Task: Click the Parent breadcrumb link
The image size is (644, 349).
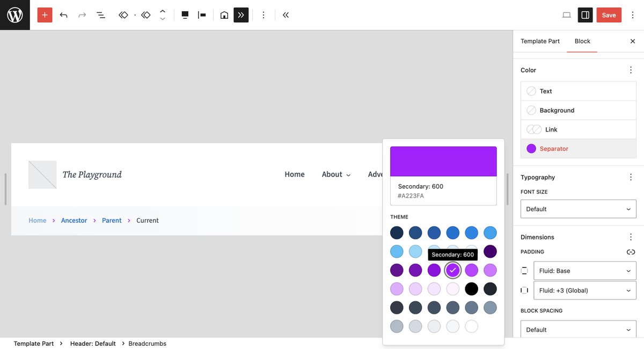Action: [x=112, y=221]
